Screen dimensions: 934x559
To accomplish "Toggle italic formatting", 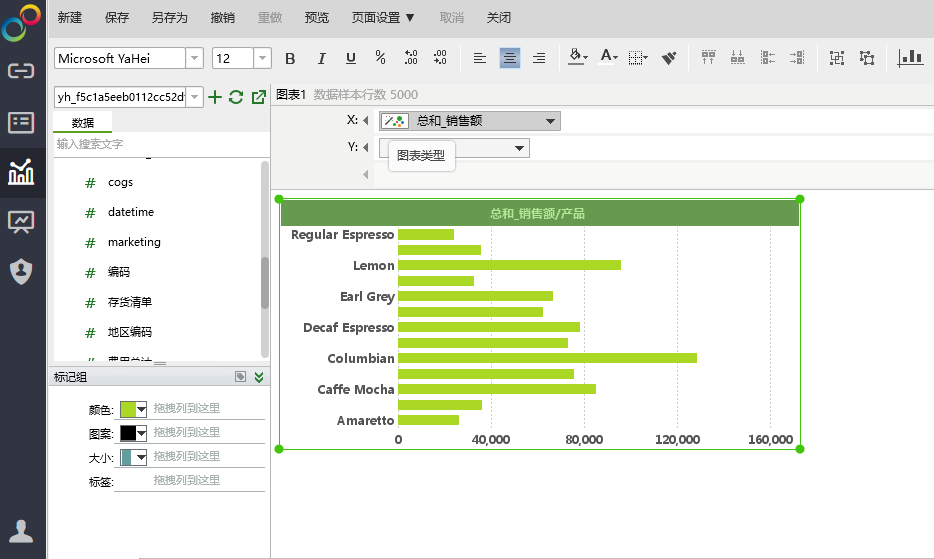I will (321, 58).
